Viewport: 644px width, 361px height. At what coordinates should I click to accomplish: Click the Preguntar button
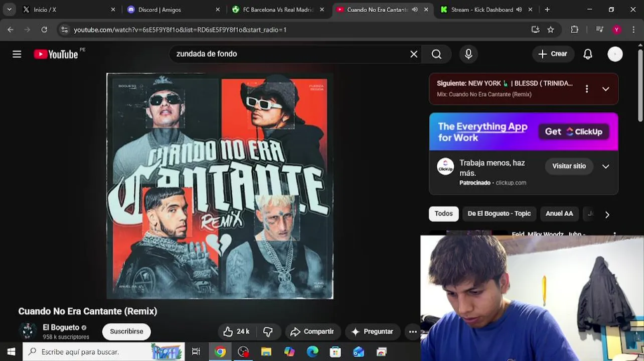tap(373, 331)
